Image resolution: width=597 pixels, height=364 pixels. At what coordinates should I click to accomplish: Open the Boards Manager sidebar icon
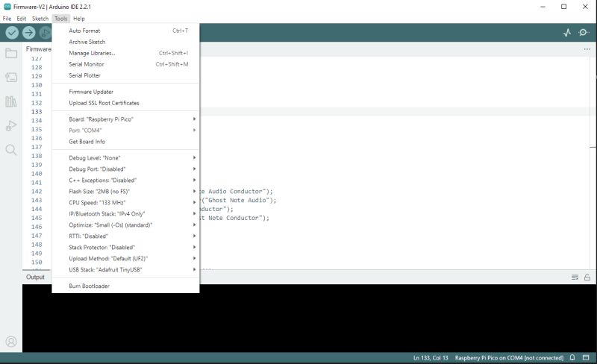tap(11, 78)
